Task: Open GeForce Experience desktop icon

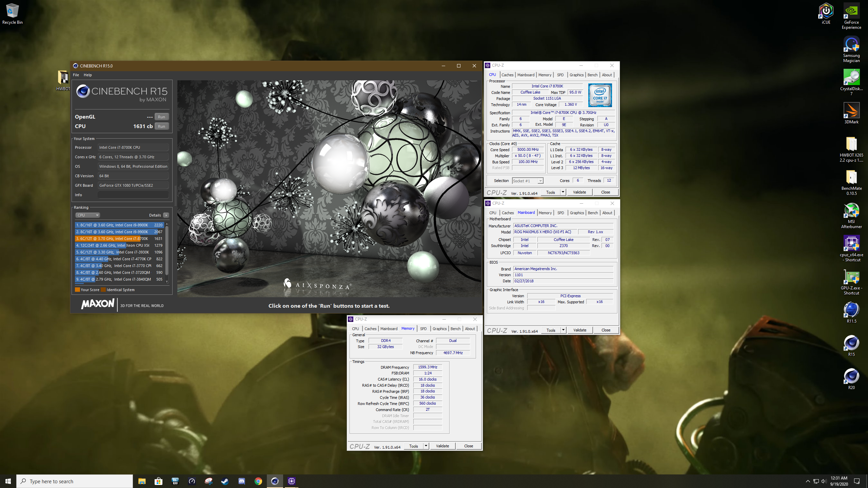Action: coord(851,16)
